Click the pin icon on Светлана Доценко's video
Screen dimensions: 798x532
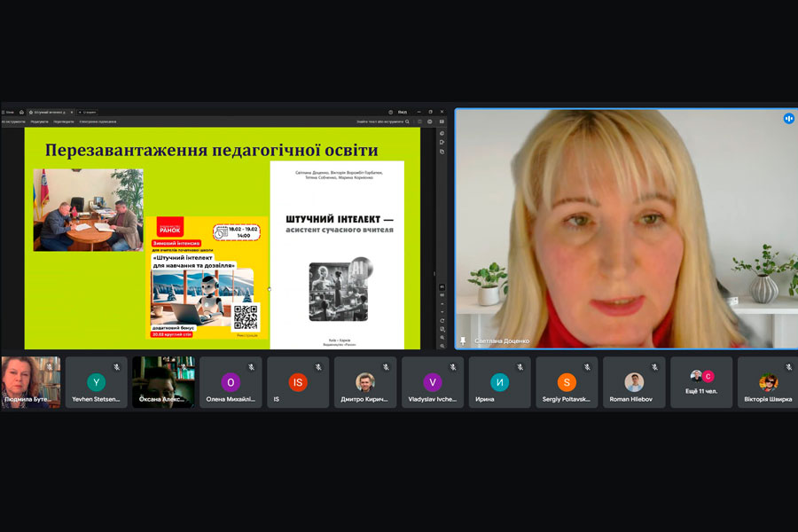click(463, 340)
